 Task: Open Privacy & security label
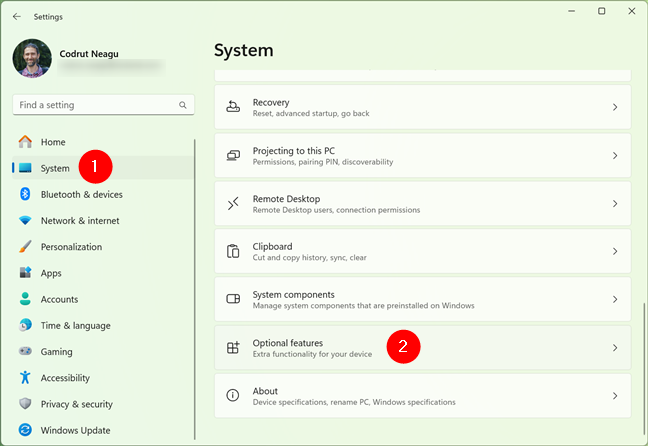[x=76, y=404]
